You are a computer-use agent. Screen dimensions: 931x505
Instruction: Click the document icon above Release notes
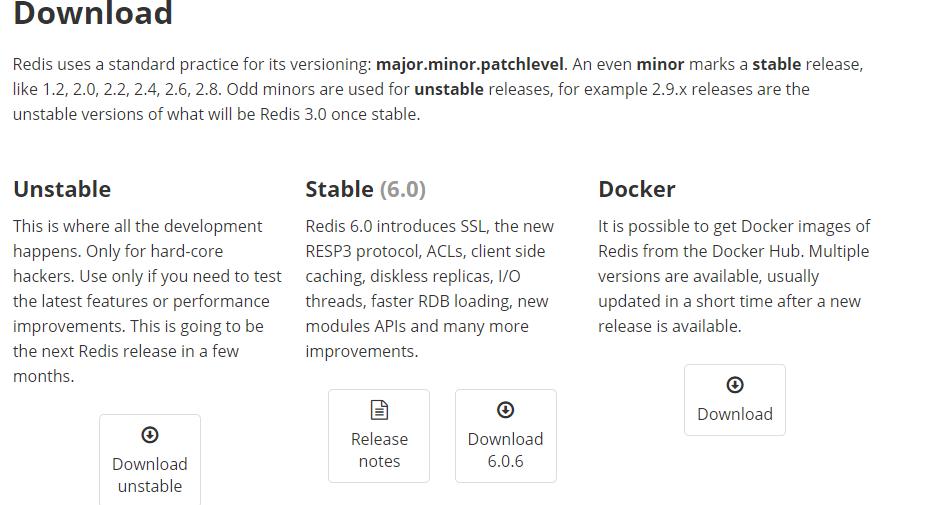click(379, 410)
